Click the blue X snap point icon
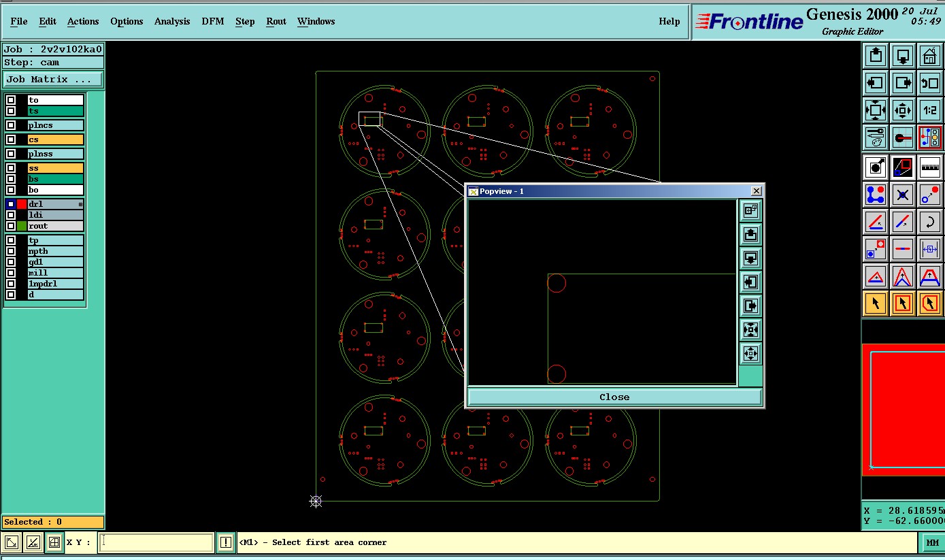Image resolution: width=945 pixels, height=560 pixels. 902,195
